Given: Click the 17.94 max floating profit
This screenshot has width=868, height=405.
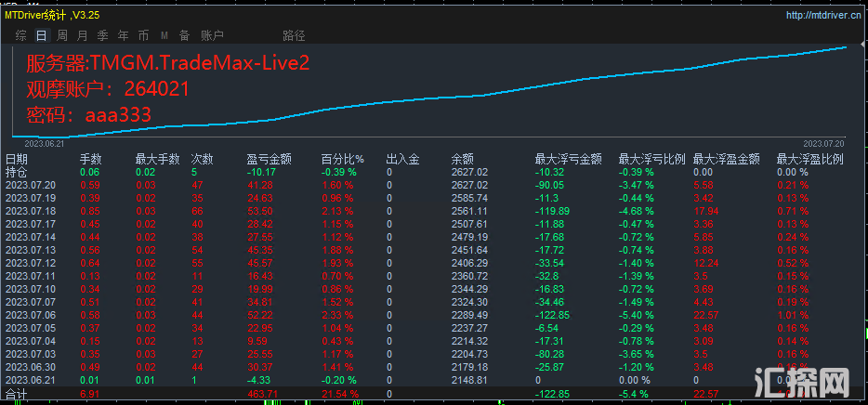Looking at the screenshot, I should [x=705, y=212].
